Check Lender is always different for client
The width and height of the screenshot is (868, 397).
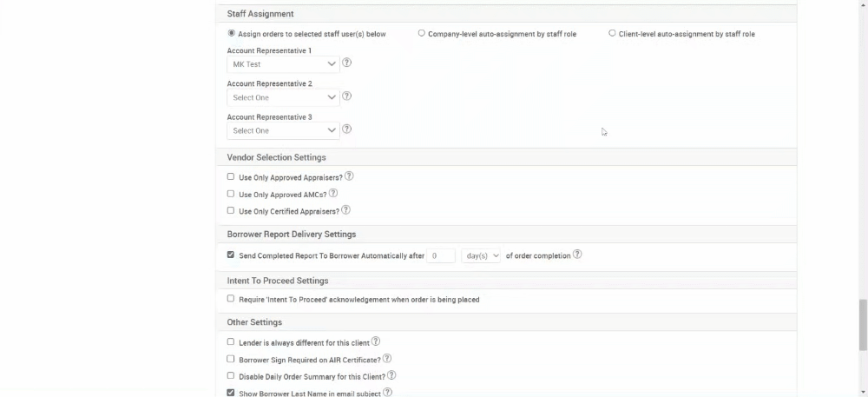coord(230,341)
